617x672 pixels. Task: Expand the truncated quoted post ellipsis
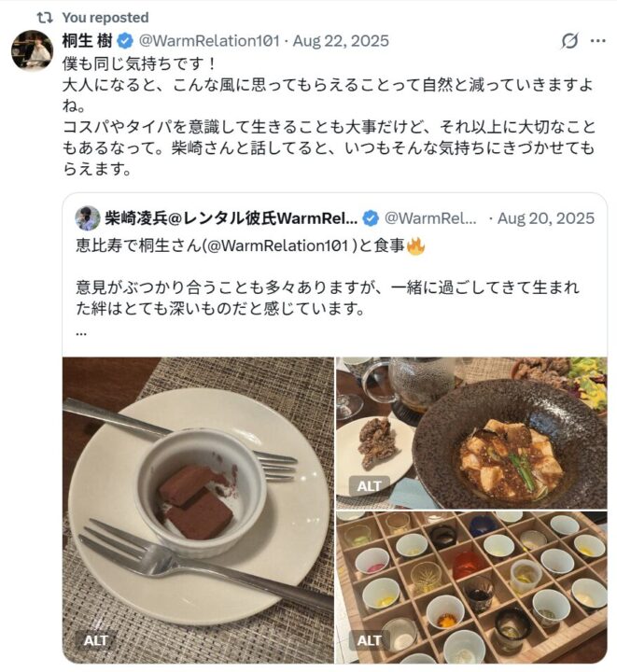(81, 332)
